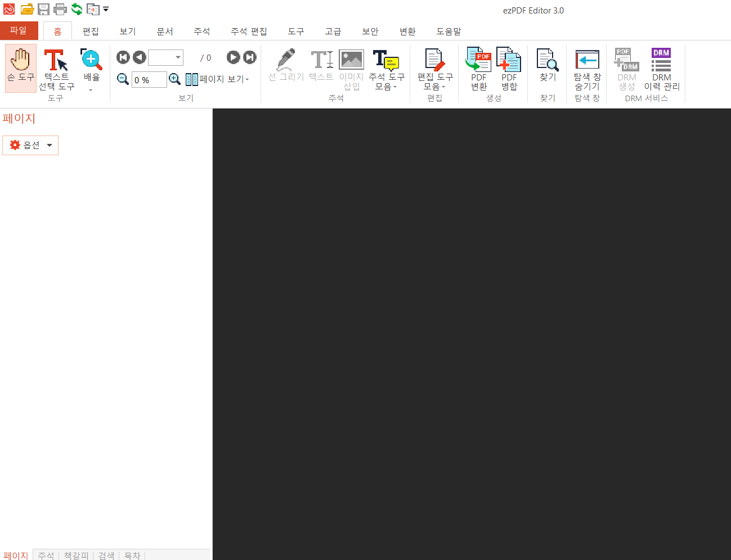Open the 주석 도구 모음 dropdown
Screen dimensions: 731x560
[387, 69]
